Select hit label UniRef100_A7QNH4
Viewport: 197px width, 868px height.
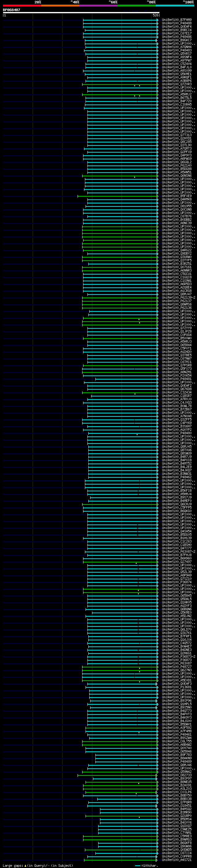click(176, 47)
